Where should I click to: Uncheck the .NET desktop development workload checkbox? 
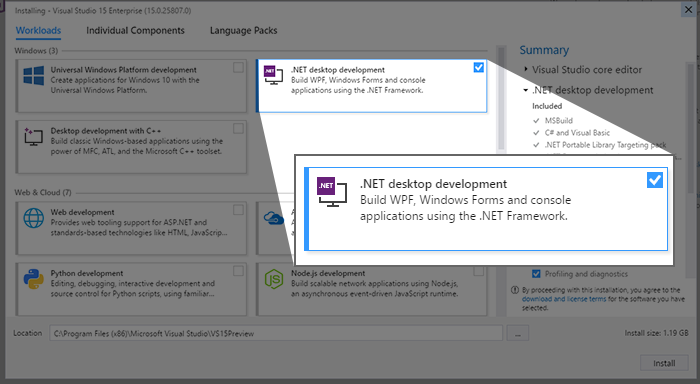pyautogui.click(x=479, y=67)
